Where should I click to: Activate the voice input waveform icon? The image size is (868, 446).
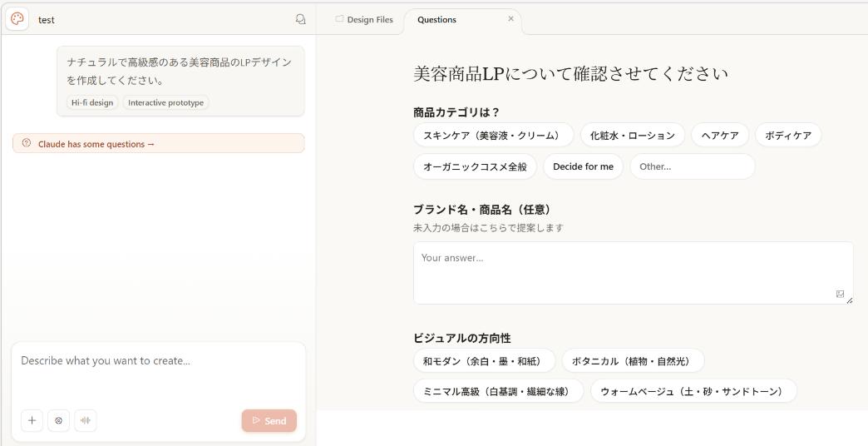coord(86,420)
